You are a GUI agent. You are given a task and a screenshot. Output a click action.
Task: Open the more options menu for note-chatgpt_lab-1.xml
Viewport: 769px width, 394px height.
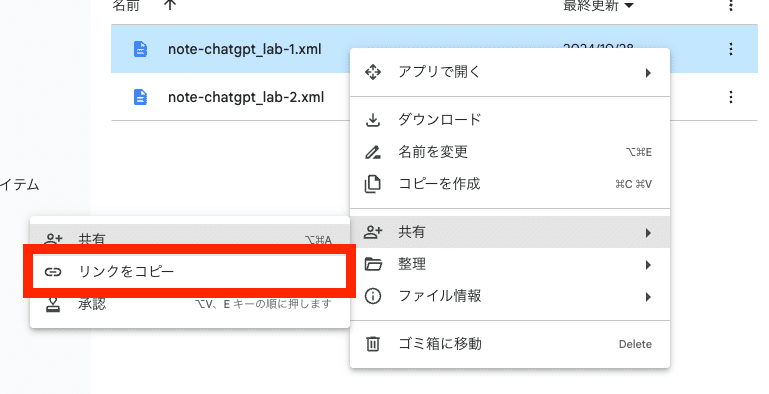pyautogui.click(x=731, y=49)
